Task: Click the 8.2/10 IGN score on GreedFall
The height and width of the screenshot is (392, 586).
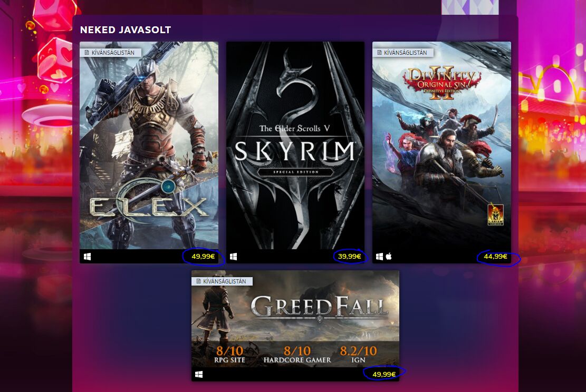Action: pos(358,354)
